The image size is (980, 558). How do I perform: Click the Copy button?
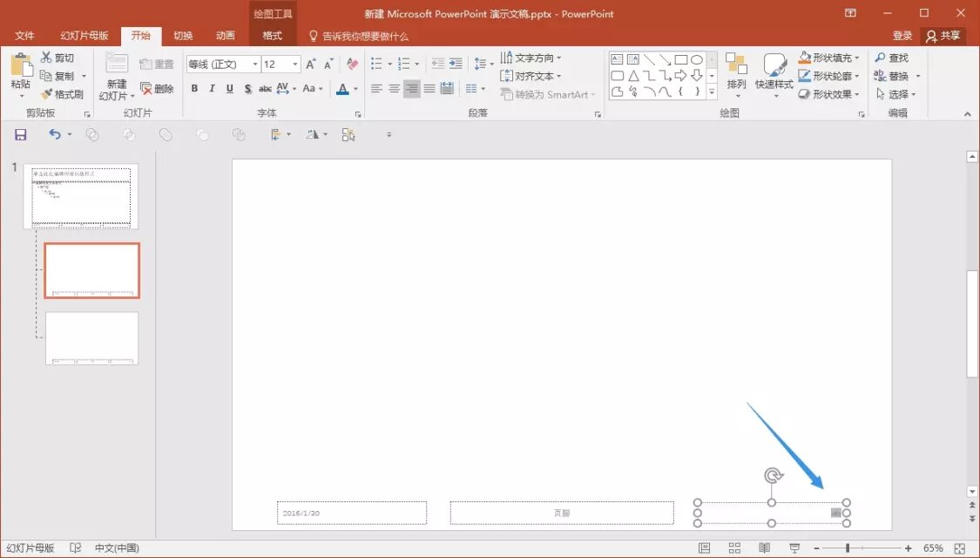[57, 76]
